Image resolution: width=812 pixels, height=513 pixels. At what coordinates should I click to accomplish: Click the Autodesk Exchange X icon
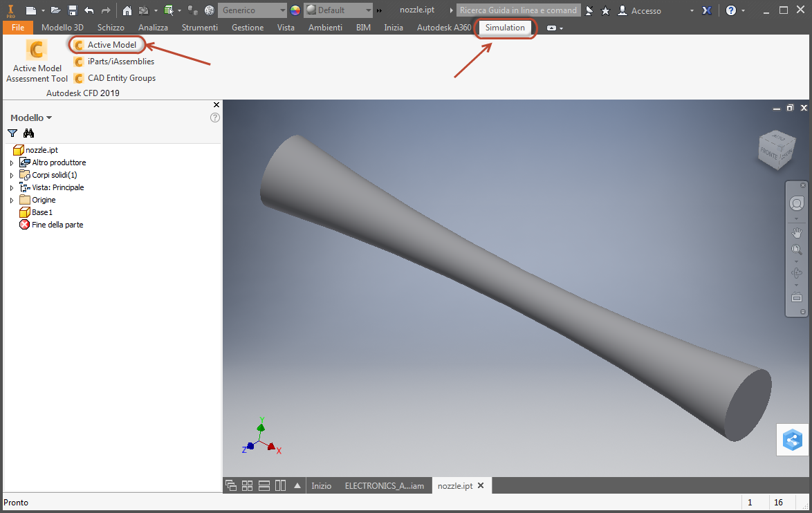(x=707, y=10)
